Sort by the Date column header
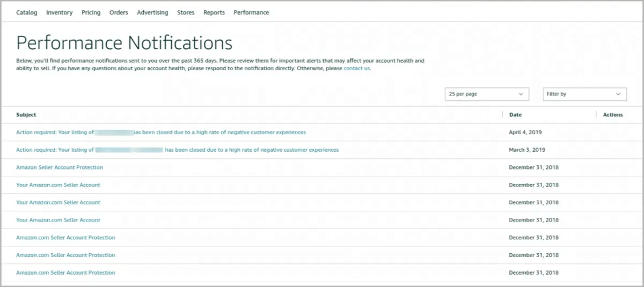This screenshot has height=287, width=644. coord(515,115)
